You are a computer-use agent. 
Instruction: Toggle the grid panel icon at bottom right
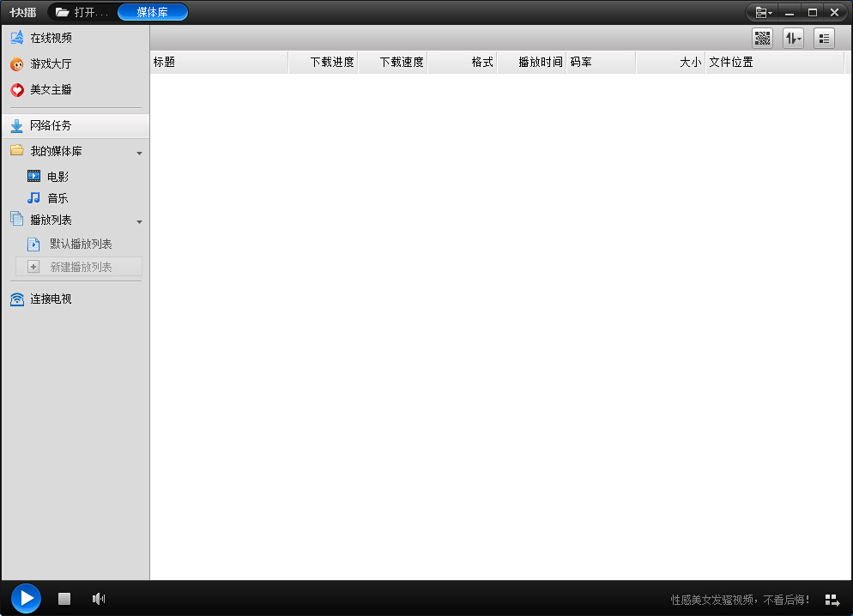coord(832,600)
